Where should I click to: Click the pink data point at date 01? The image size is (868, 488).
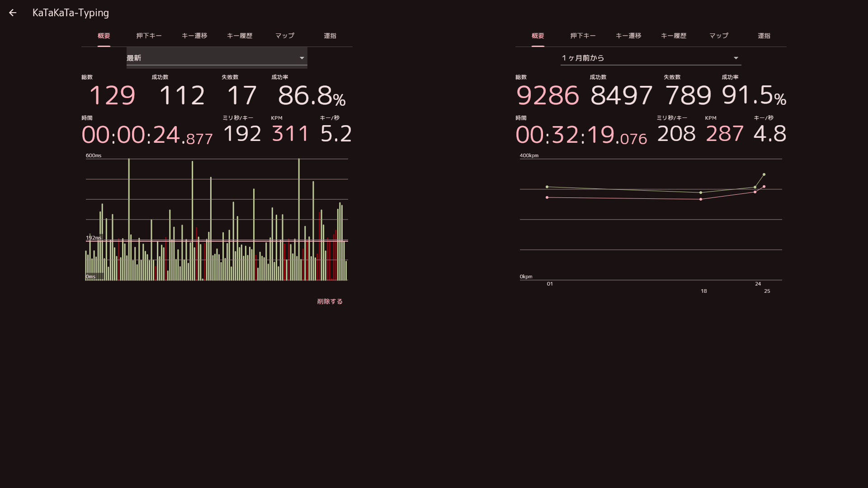click(547, 197)
